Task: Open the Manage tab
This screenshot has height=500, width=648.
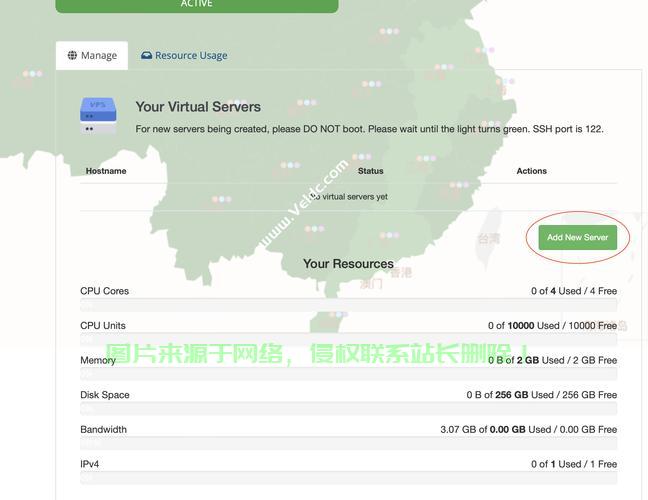Action: 92,55
